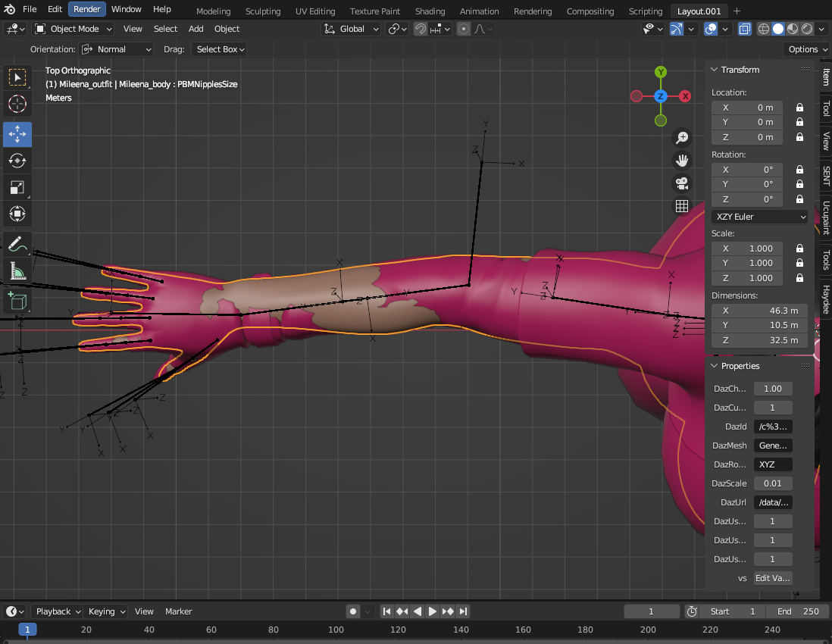Toggle the Location X lock icon
This screenshot has width=832, height=644.
(x=799, y=108)
